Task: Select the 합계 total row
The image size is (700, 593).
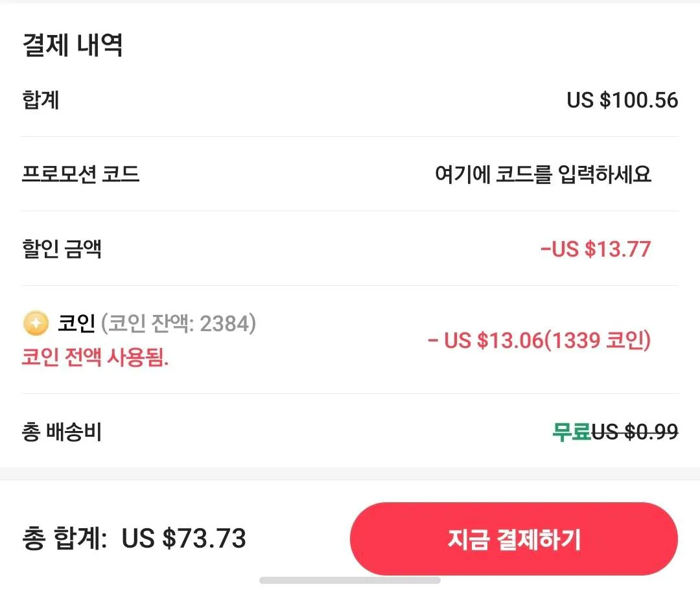Action: point(350,100)
